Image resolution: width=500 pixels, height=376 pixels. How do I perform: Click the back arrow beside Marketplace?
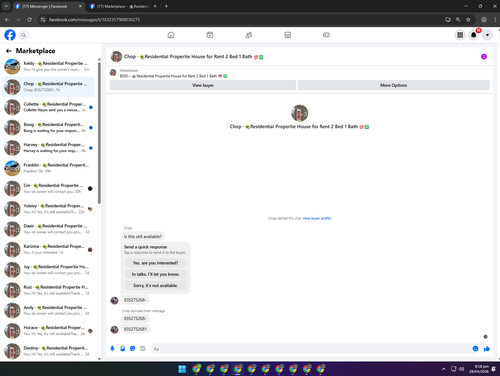pyautogui.click(x=9, y=51)
